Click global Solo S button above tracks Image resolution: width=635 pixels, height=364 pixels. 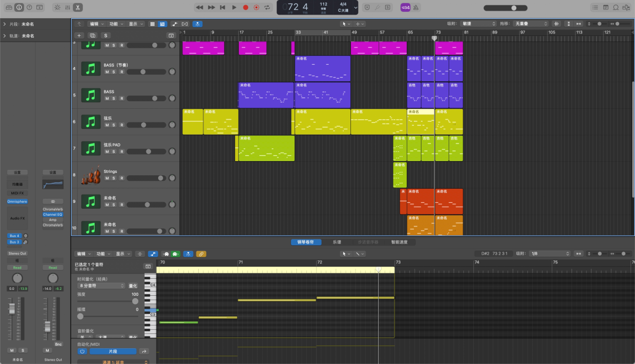point(106,36)
